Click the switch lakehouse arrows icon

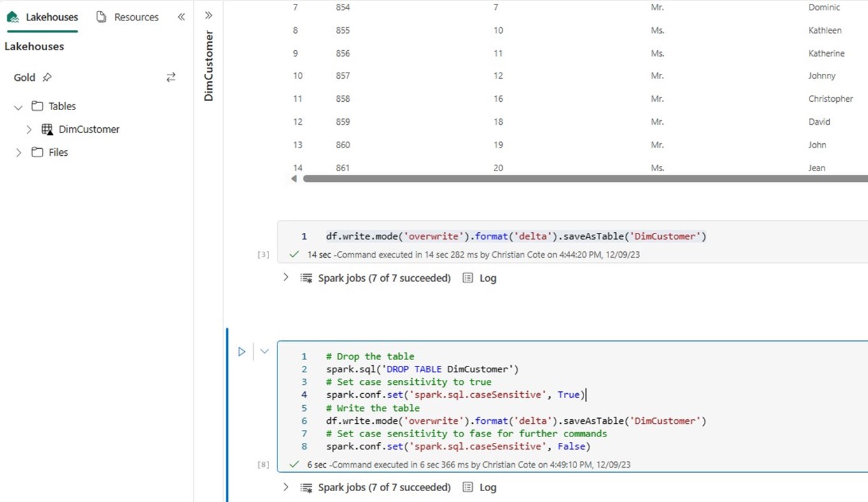click(x=171, y=78)
